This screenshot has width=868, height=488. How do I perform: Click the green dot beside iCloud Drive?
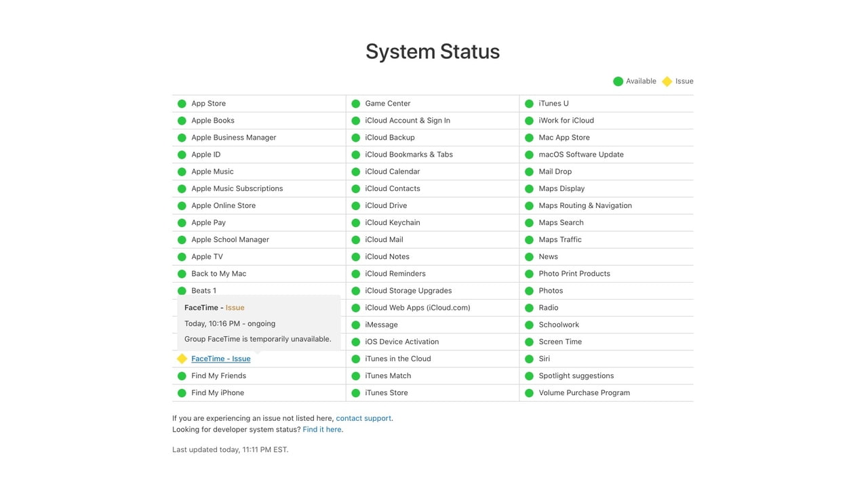[x=355, y=205]
